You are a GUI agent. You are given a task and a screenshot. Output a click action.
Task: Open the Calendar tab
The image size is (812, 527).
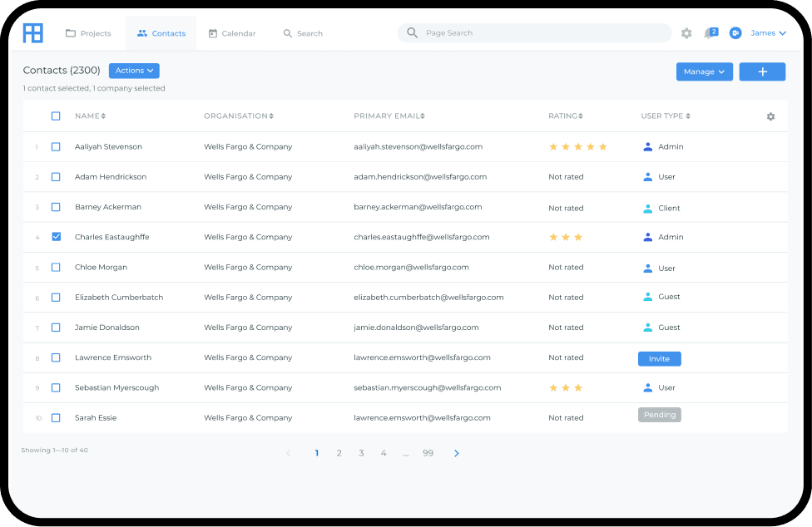[232, 33]
